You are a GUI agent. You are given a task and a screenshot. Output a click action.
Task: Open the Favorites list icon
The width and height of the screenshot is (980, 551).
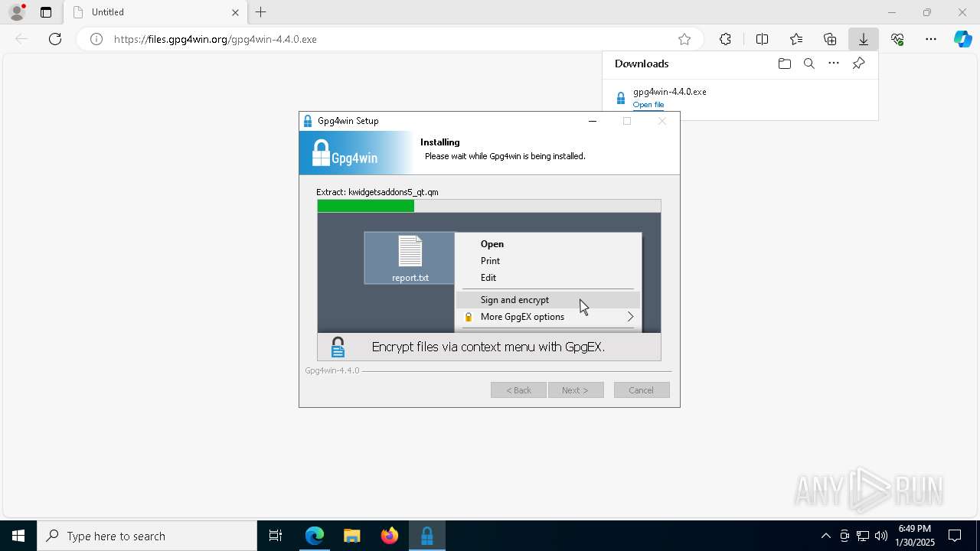(x=796, y=39)
